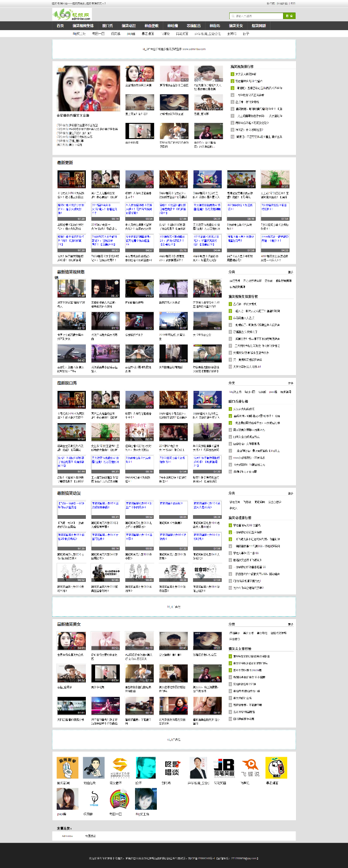This screenshot has width=348, height=868.
Task: Open the 暴走漫画 yellow rage-face channel icon
Action: pyautogui.click(x=277, y=768)
